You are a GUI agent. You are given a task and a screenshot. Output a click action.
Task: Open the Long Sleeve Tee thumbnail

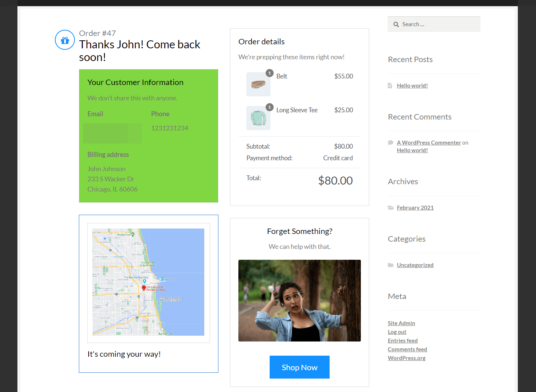[258, 118]
